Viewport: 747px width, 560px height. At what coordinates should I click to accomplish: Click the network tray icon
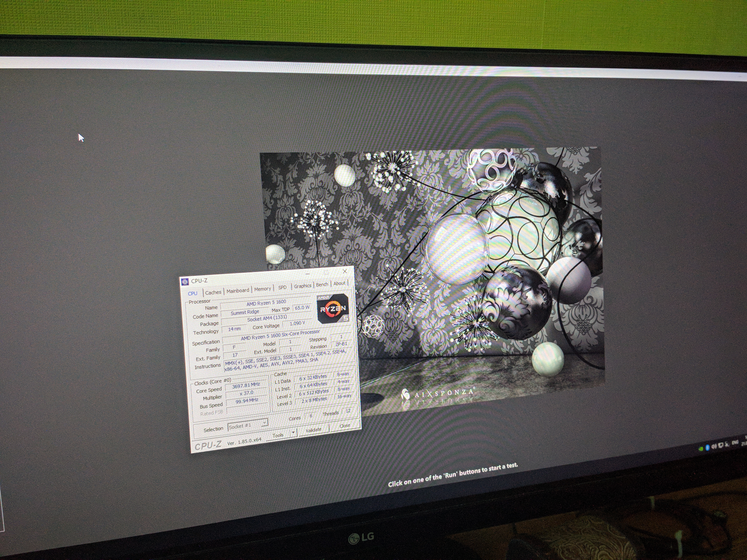721,445
